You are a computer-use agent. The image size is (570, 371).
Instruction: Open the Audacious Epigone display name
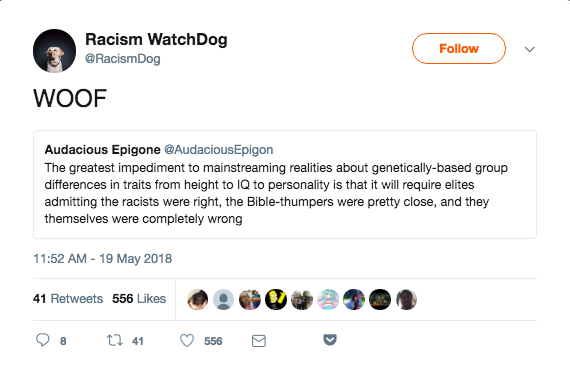point(103,150)
